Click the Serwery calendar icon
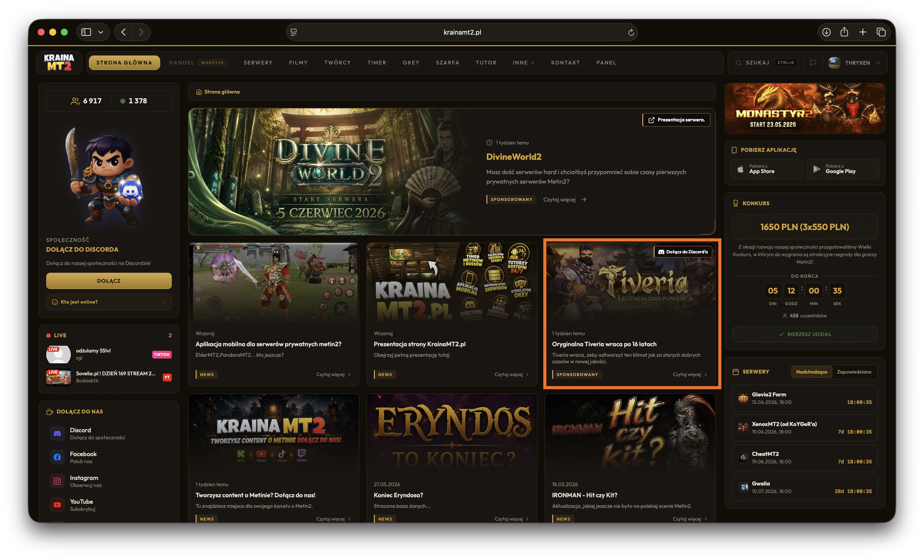Viewport: 924px width, 560px height. [x=735, y=372]
